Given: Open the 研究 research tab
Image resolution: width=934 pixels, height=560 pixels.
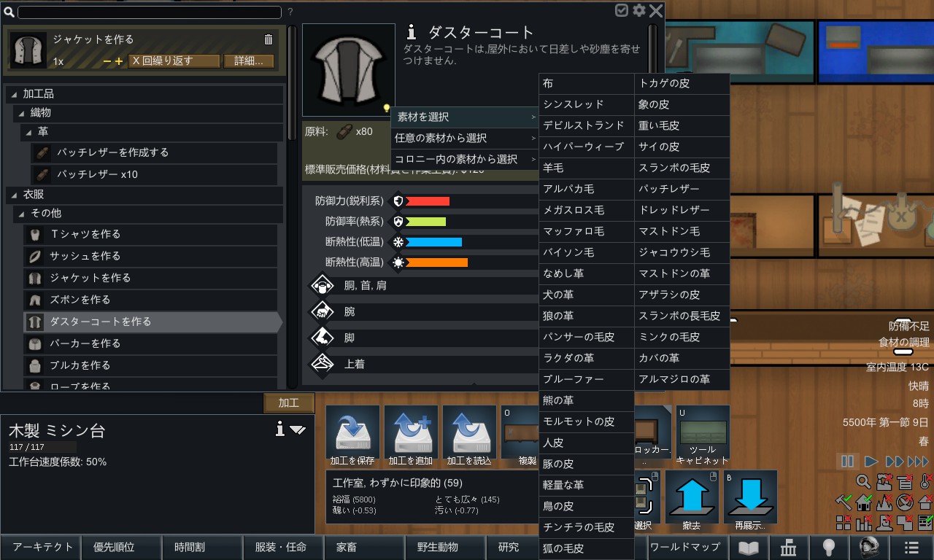Looking at the screenshot, I should pos(509,548).
